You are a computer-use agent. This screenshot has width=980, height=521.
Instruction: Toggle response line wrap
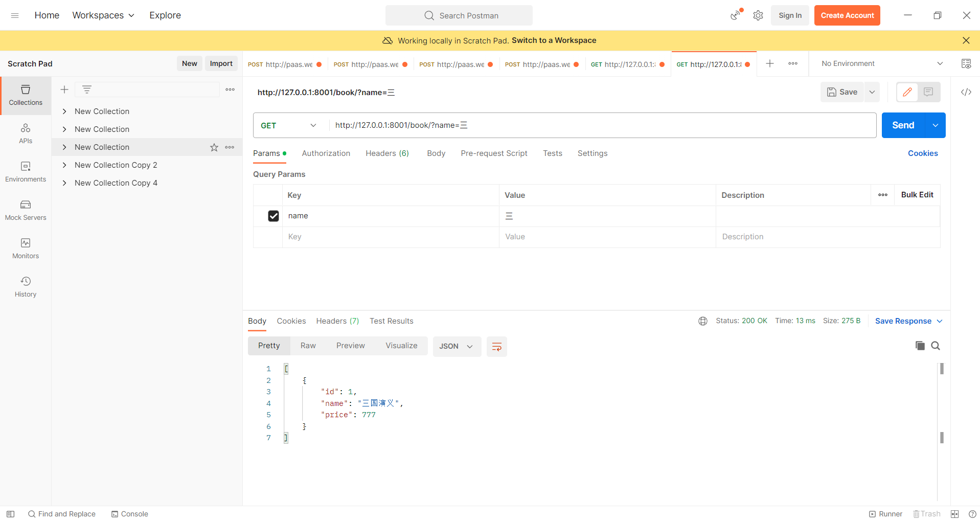pos(496,347)
